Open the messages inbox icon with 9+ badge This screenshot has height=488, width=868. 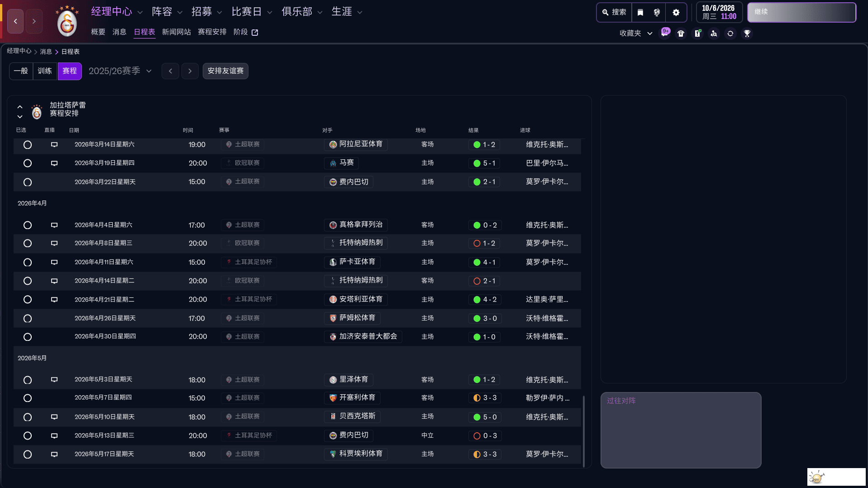pyautogui.click(x=665, y=33)
